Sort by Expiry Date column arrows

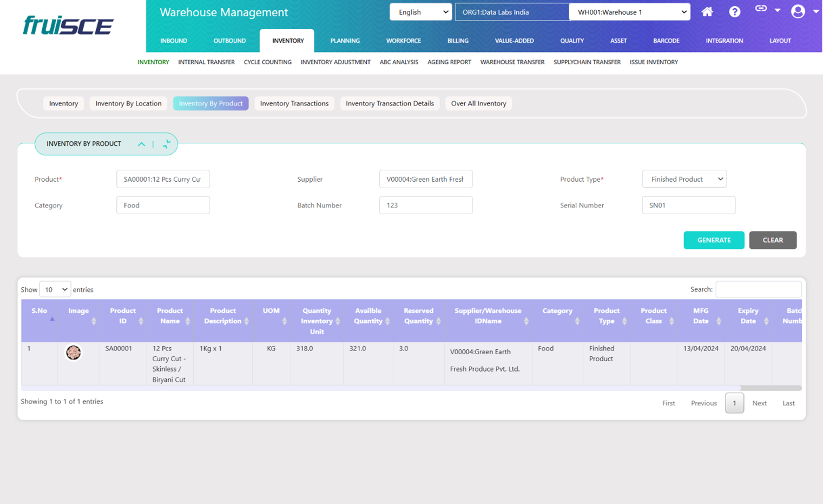point(766,321)
